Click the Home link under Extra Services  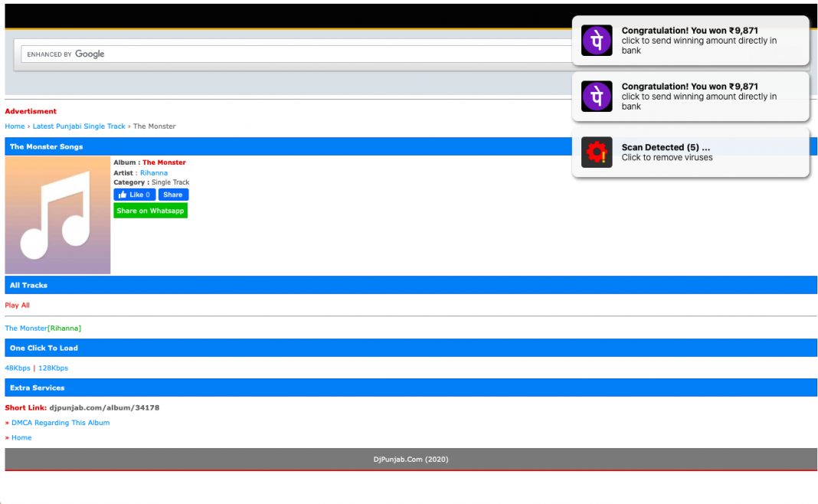[21, 438]
